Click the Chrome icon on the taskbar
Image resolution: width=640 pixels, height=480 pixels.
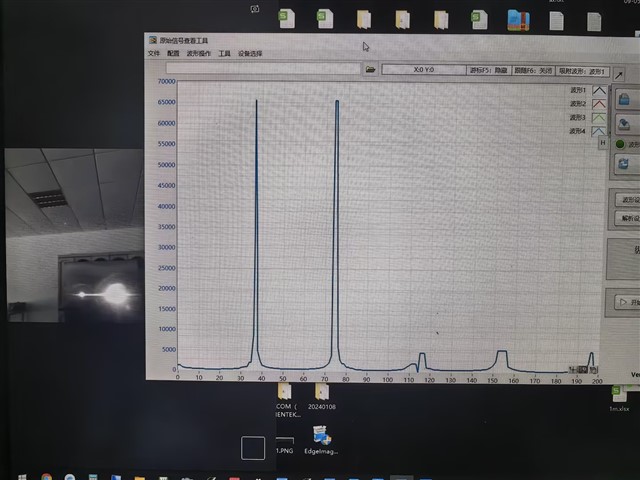click(47, 477)
